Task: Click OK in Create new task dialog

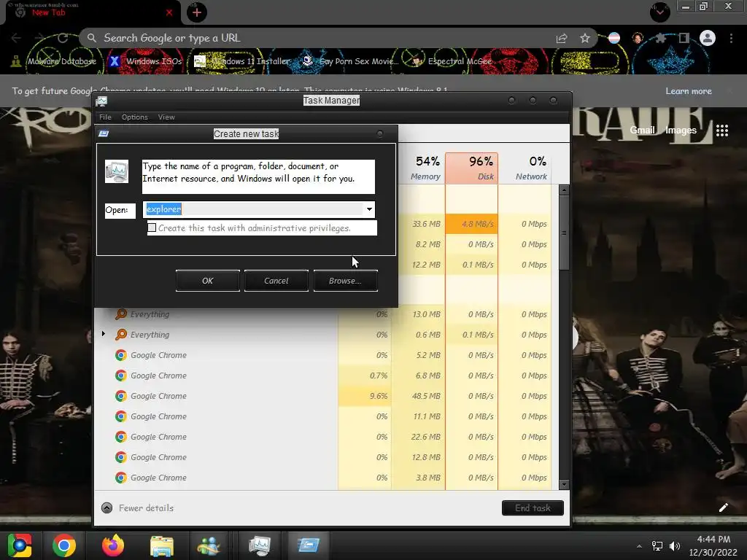Action: (x=208, y=281)
